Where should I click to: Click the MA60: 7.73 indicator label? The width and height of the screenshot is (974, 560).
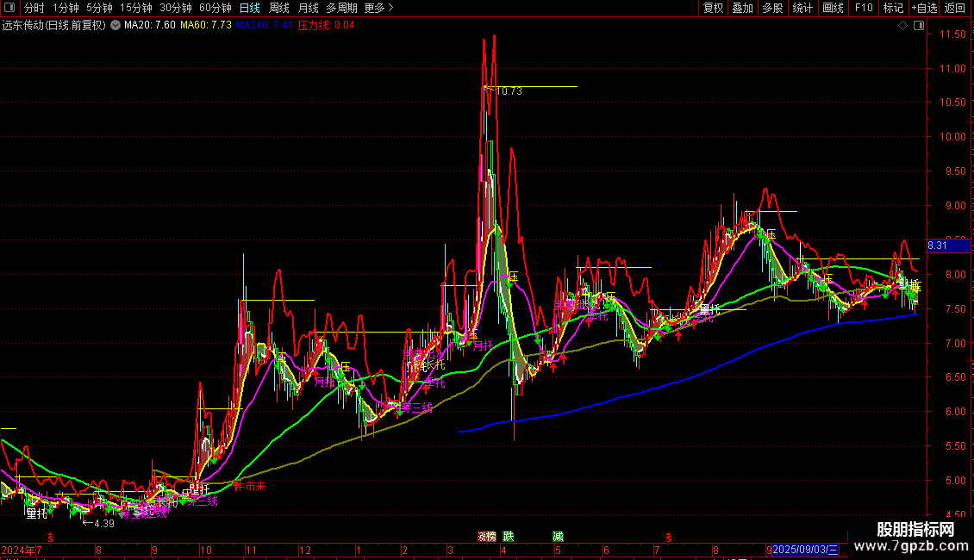pos(206,26)
